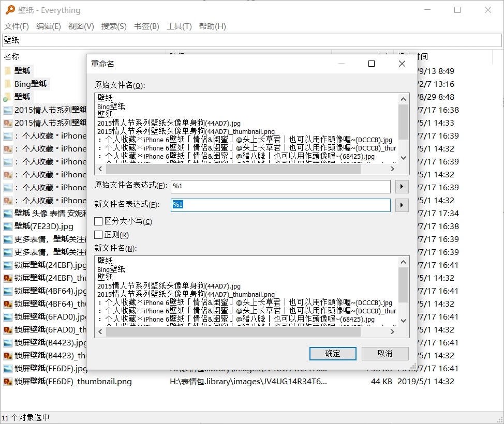
Task: Click the checkmarked 壁纸 folder icon
Action: (x=8, y=97)
